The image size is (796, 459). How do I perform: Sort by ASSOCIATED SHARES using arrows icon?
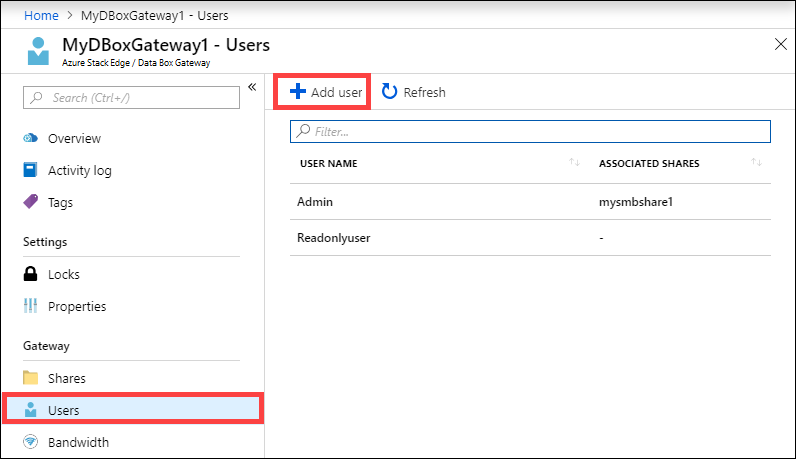756,162
